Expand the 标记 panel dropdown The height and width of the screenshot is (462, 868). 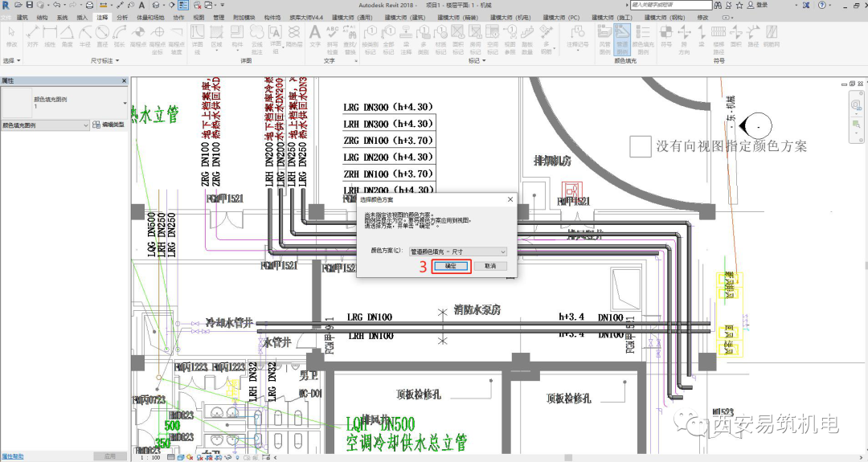coord(477,60)
